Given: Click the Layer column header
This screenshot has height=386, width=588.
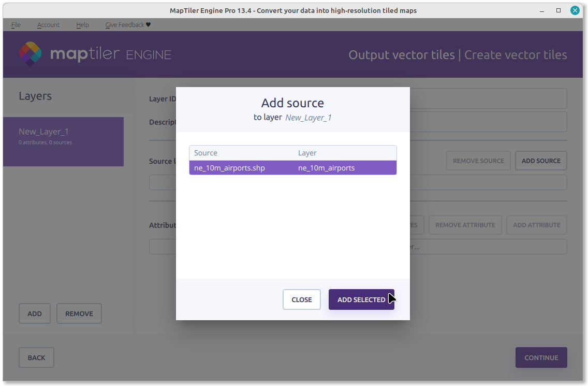Looking at the screenshot, I should tap(307, 153).
